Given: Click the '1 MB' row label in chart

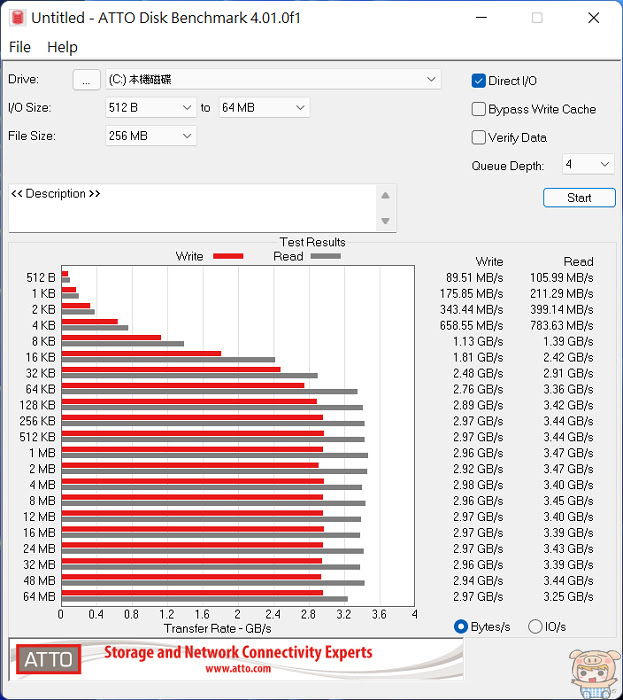Looking at the screenshot, I should pos(42,453).
